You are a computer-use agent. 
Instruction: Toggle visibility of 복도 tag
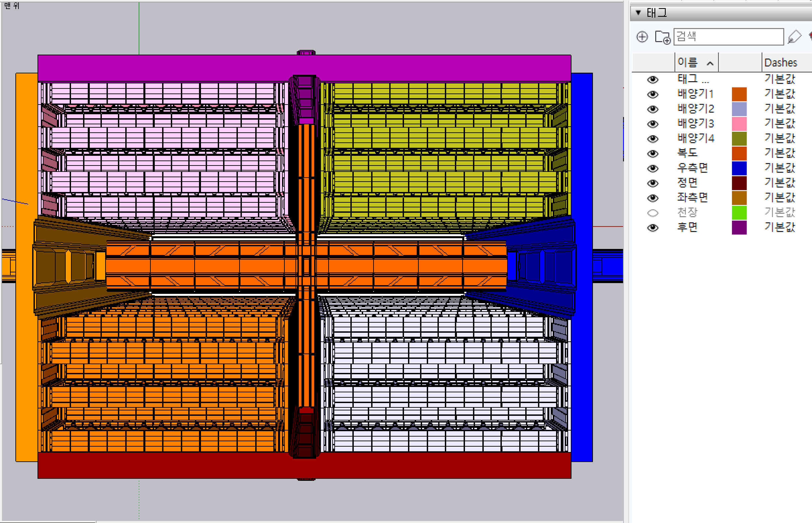(653, 153)
